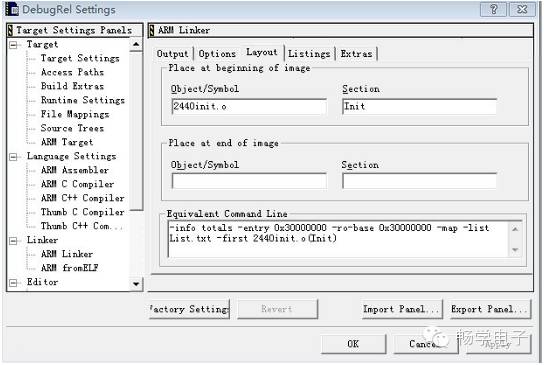Open ARM fromELF panel
The image size is (544, 365).
pyautogui.click(x=70, y=268)
